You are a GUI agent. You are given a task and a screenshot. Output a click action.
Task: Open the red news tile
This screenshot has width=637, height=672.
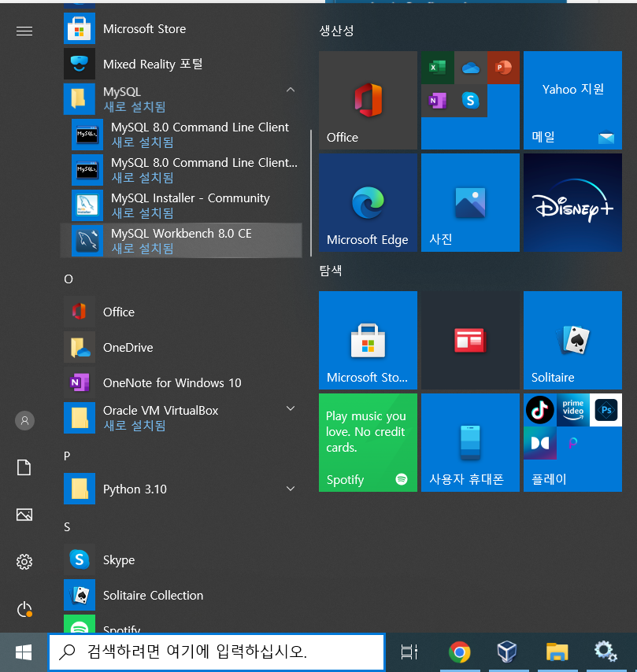[x=471, y=340]
